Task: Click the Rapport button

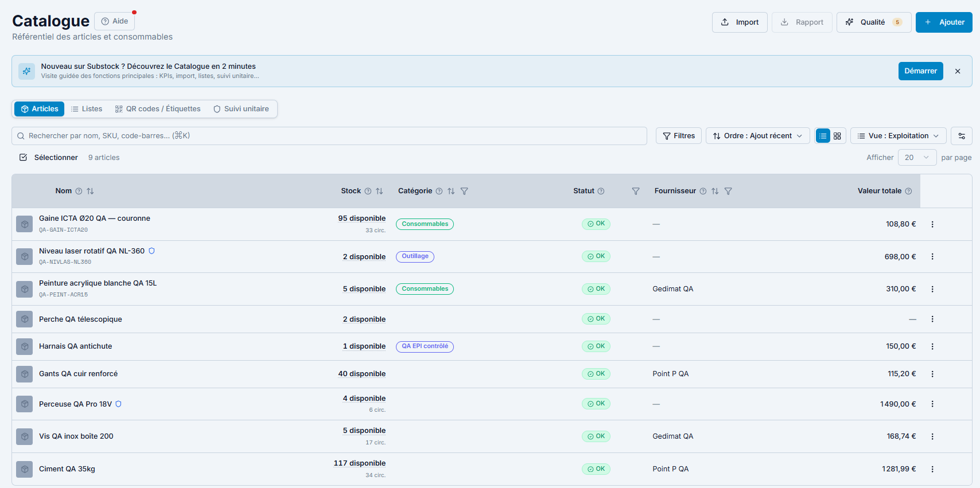Action: point(802,22)
